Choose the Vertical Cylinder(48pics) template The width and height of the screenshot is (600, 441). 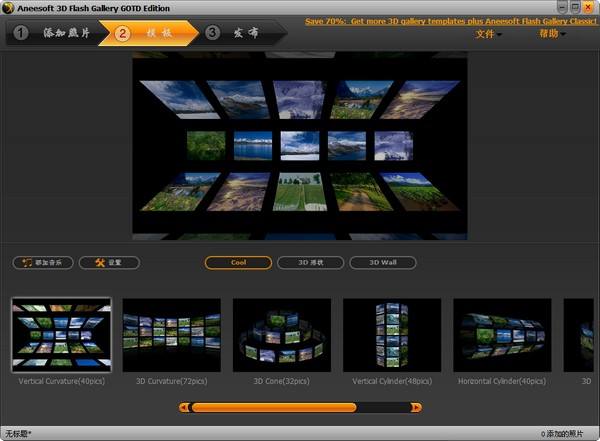click(392, 335)
